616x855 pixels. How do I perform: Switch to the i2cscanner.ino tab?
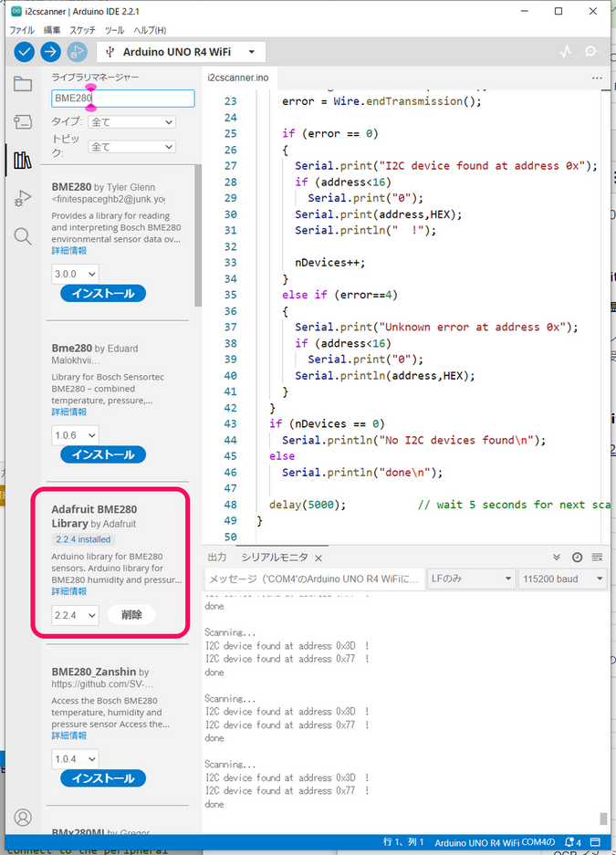click(x=238, y=78)
